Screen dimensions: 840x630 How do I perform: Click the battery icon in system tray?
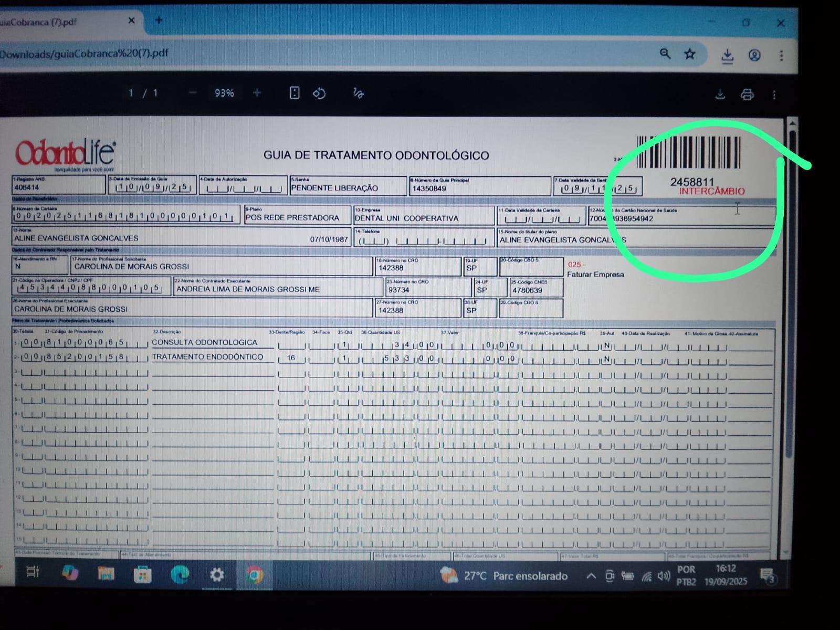(x=627, y=576)
